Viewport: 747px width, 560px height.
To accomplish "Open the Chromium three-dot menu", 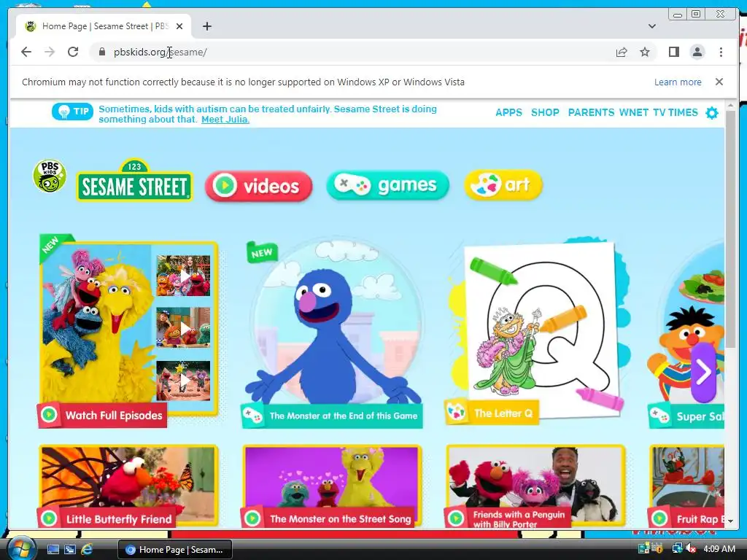I will pyautogui.click(x=721, y=52).
